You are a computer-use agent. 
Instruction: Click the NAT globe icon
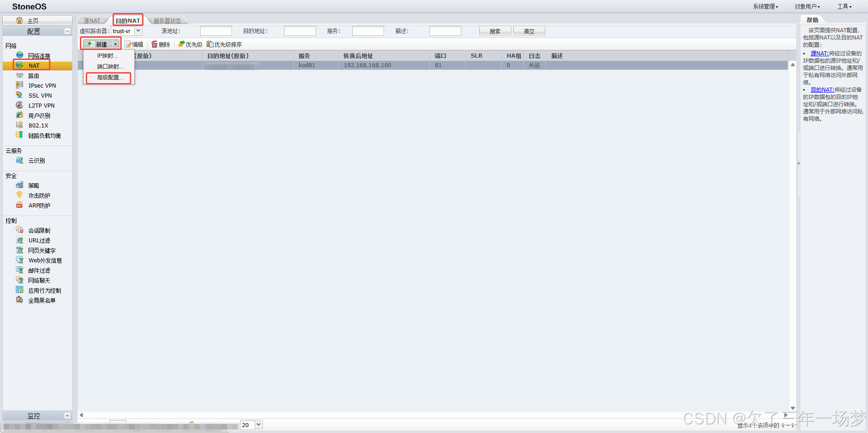click(20, 65)
